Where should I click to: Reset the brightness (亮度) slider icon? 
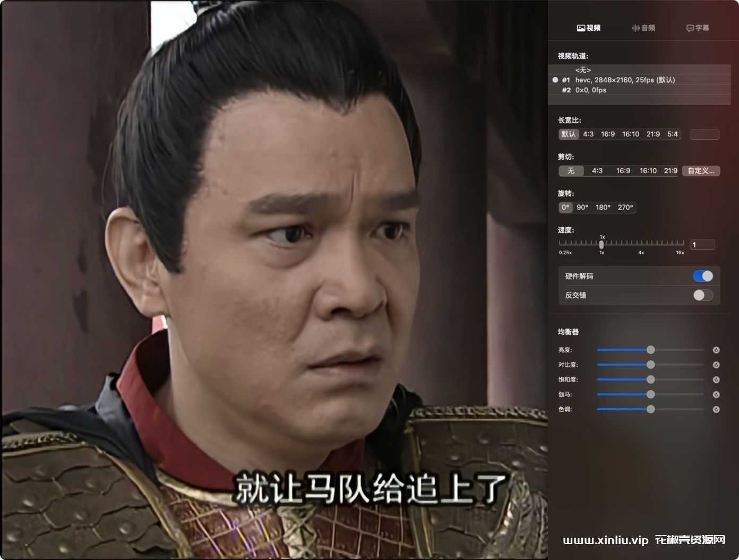[716, 350]
